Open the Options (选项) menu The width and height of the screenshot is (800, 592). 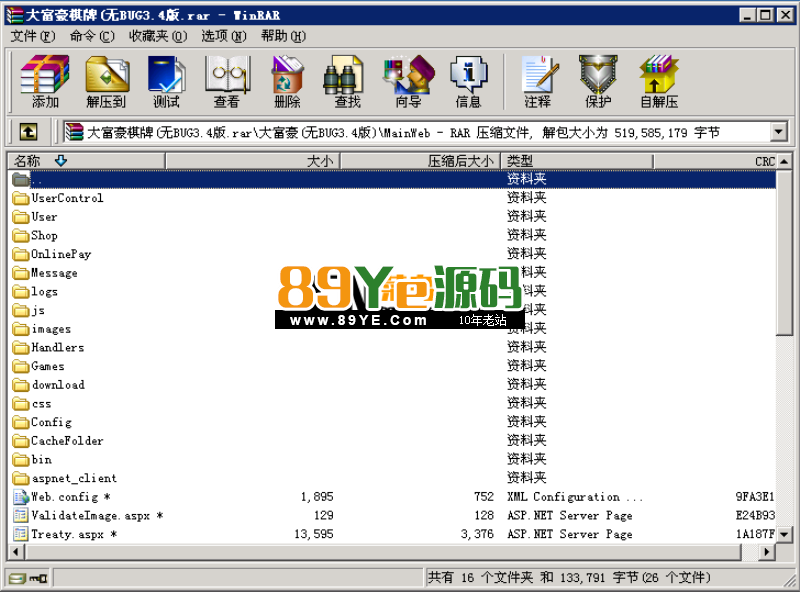click(223, 36)
